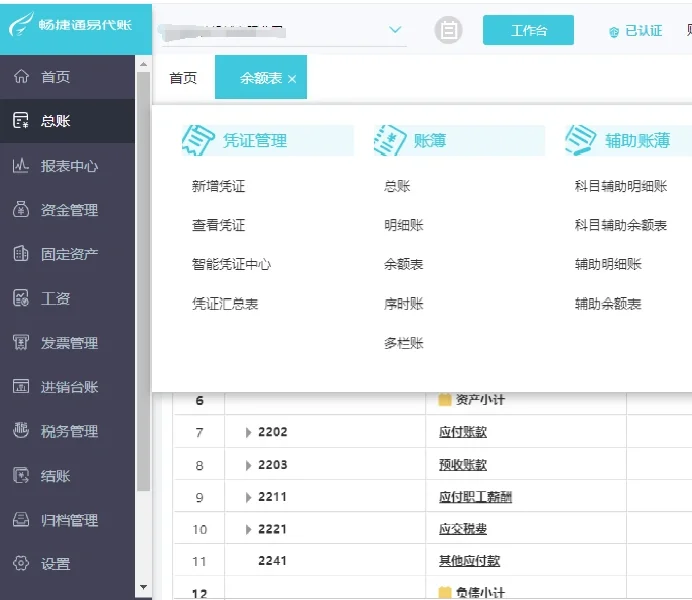
Task: Close the 余额表 tab
Action: pyautogui.click(x=292, y=79)
